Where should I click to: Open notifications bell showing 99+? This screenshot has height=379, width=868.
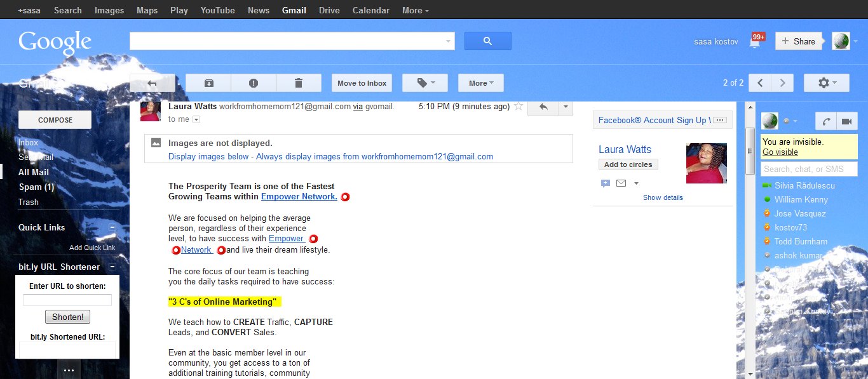click(x=756, y=41)
